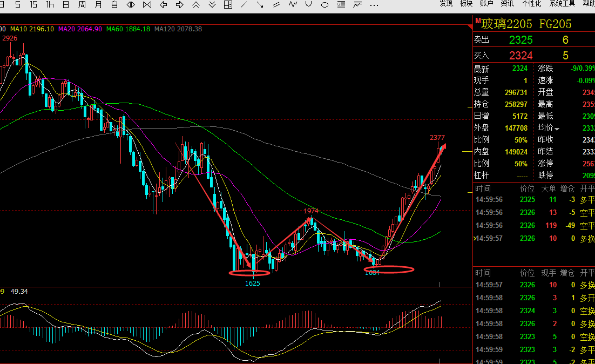Open the 系统工具 menu

[562, 4]
